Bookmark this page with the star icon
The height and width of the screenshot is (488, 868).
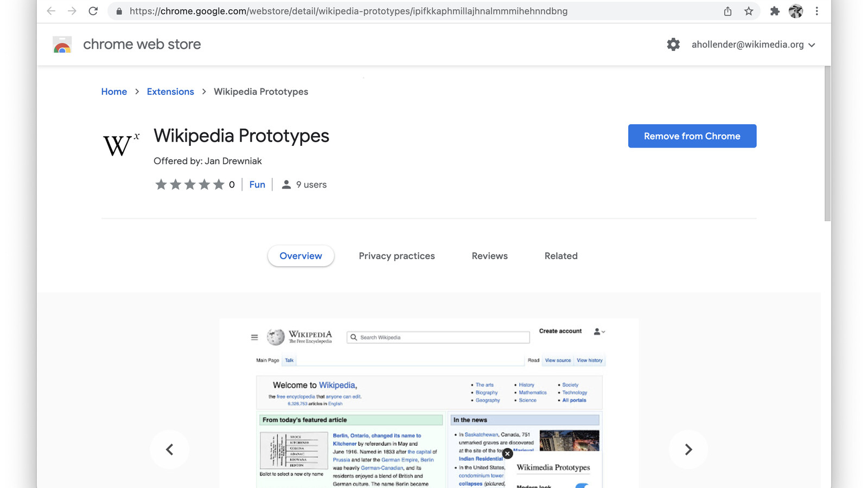(748, 11)
